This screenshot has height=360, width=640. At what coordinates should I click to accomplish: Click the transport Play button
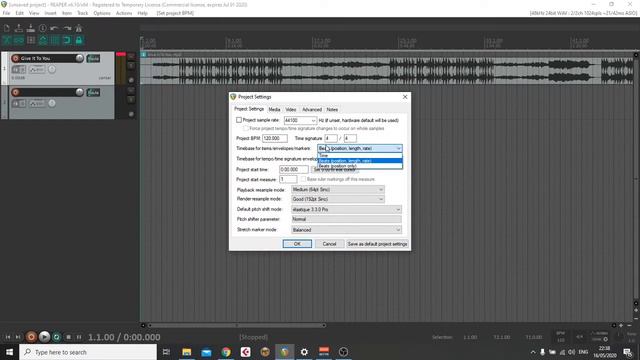click(x=44, y=337)
